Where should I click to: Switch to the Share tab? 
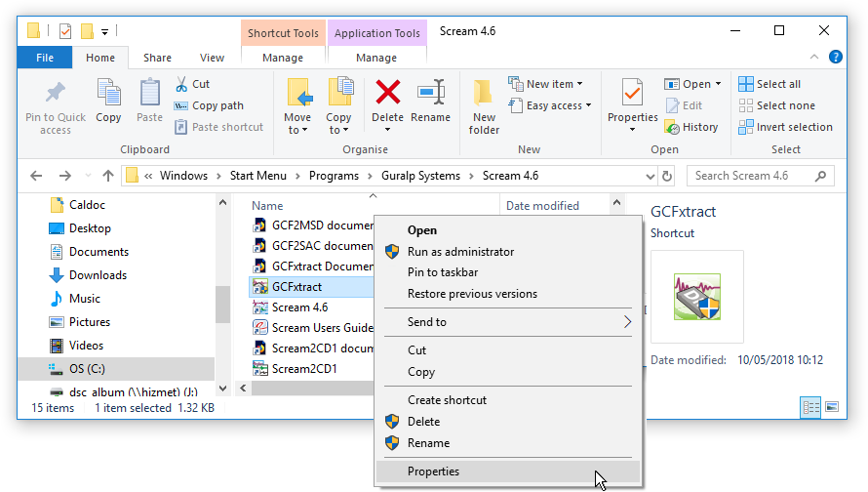tap(157, 58)
